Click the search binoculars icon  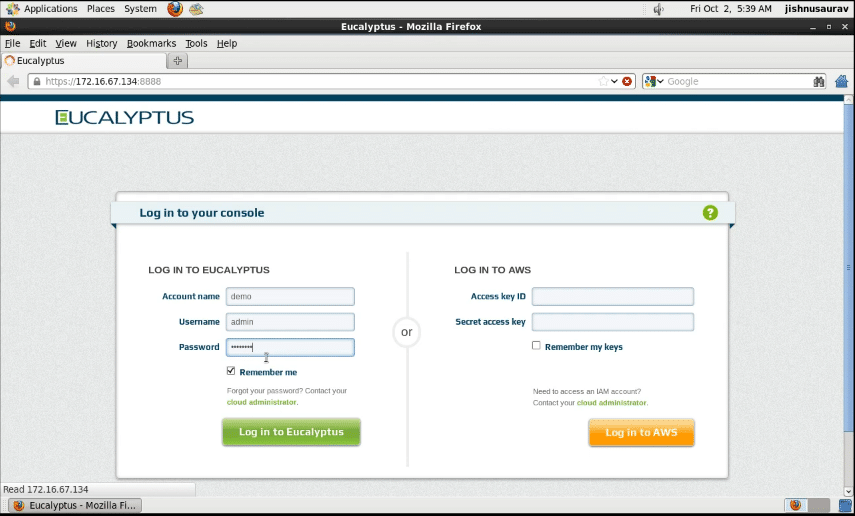coord(818,81)
